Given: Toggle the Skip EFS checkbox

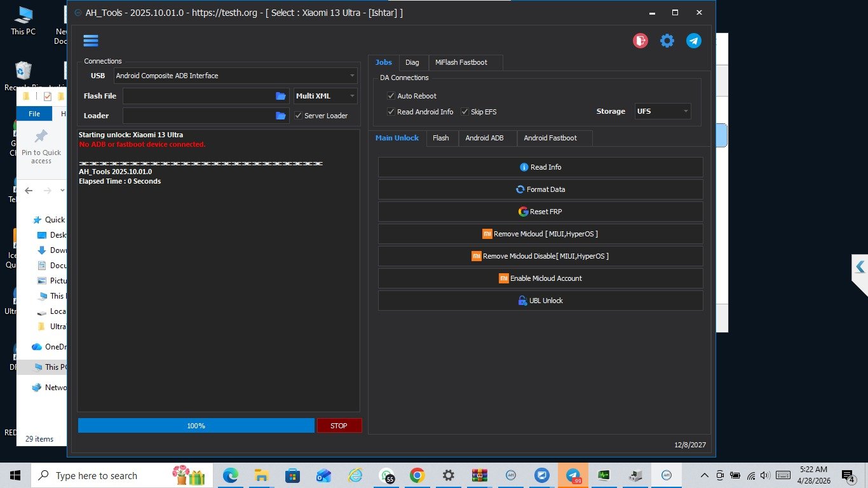Looking at the screenshot, I should (x=465, y=112).
